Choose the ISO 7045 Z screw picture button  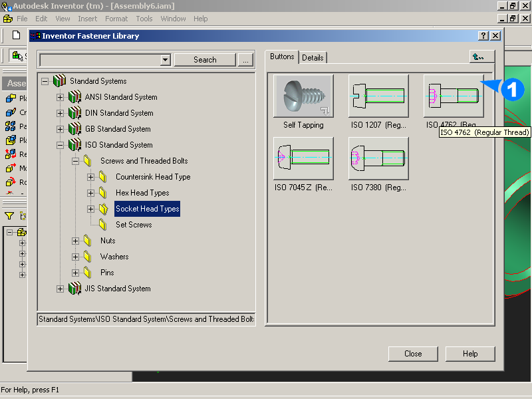click(303, 158)
